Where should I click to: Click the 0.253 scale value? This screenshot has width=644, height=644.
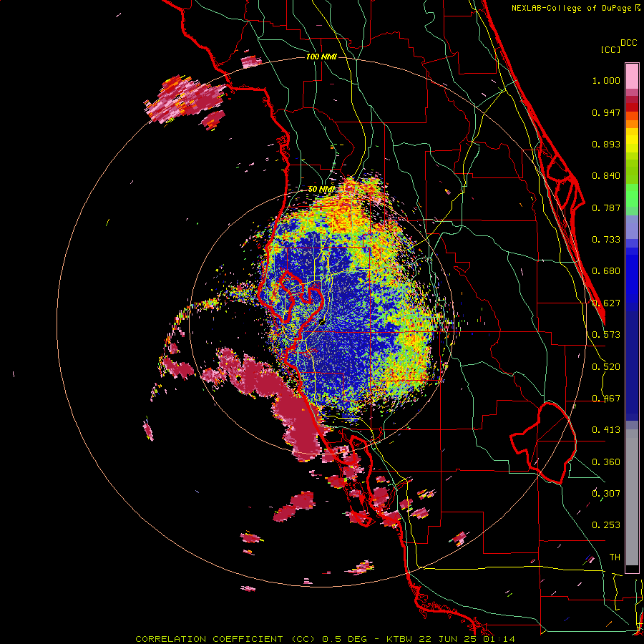[606, 525]
